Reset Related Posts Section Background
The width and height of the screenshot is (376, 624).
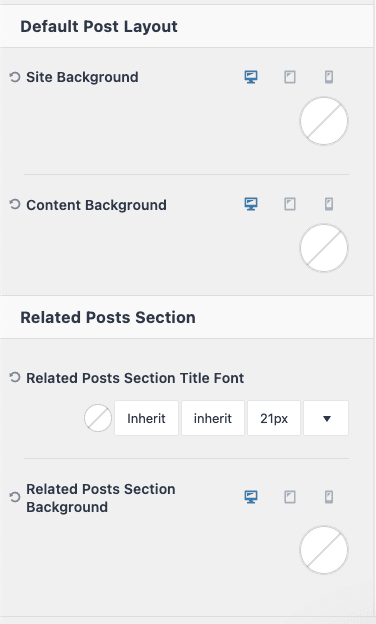pyautogui.click(x=15, y=497)
